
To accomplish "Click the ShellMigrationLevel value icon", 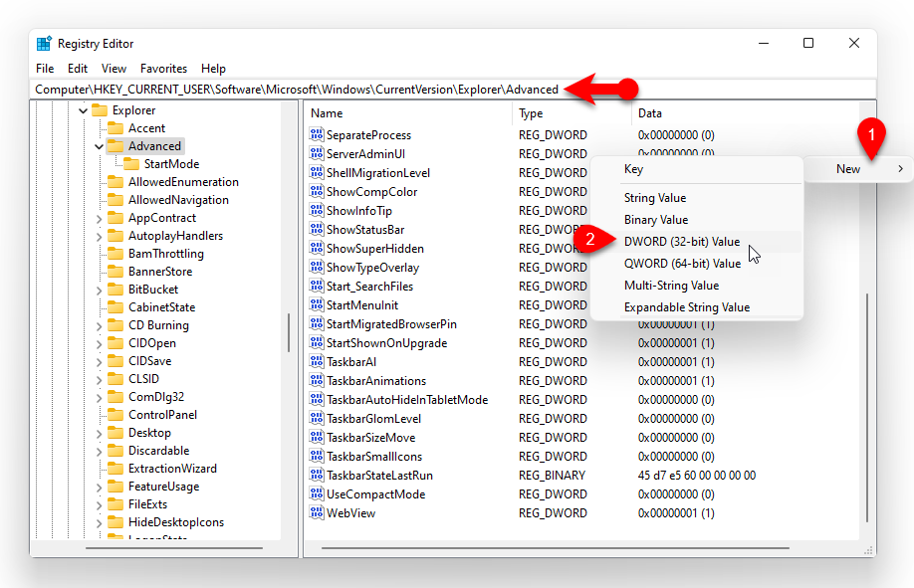I will click(317, 172).
